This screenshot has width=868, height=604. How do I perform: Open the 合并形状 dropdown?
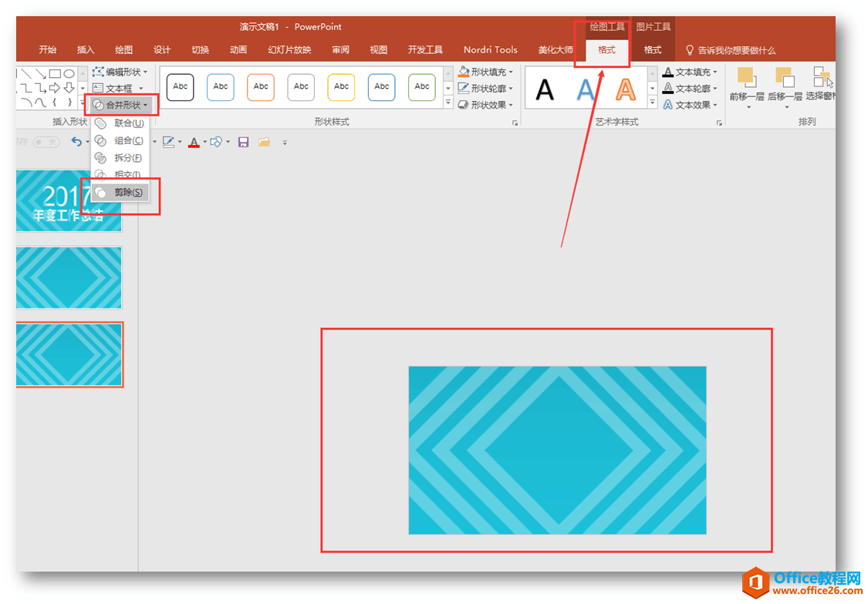tap(120, 105)
